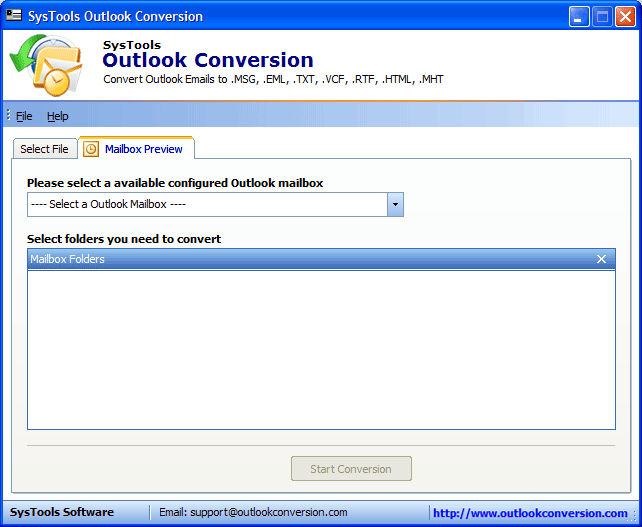Close the Mailbox Folders panel with X
Image resolution: width=642 pixels, height=527 pixels.
[601, 259]
